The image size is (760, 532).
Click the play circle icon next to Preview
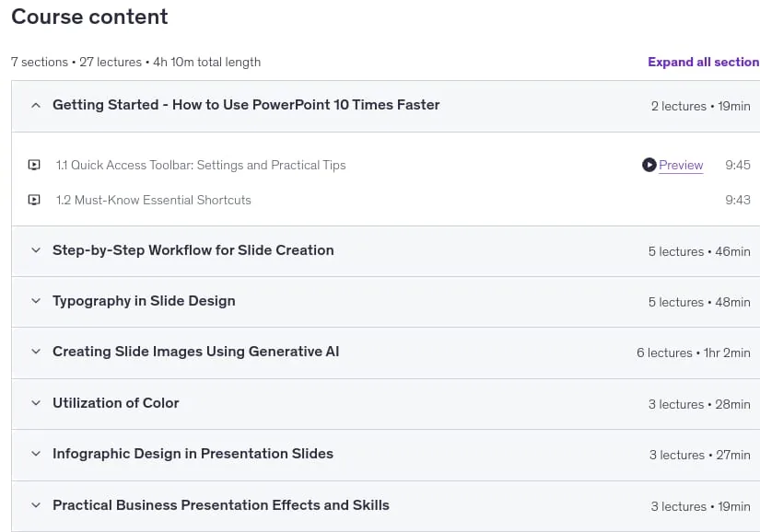click(649, 165)
